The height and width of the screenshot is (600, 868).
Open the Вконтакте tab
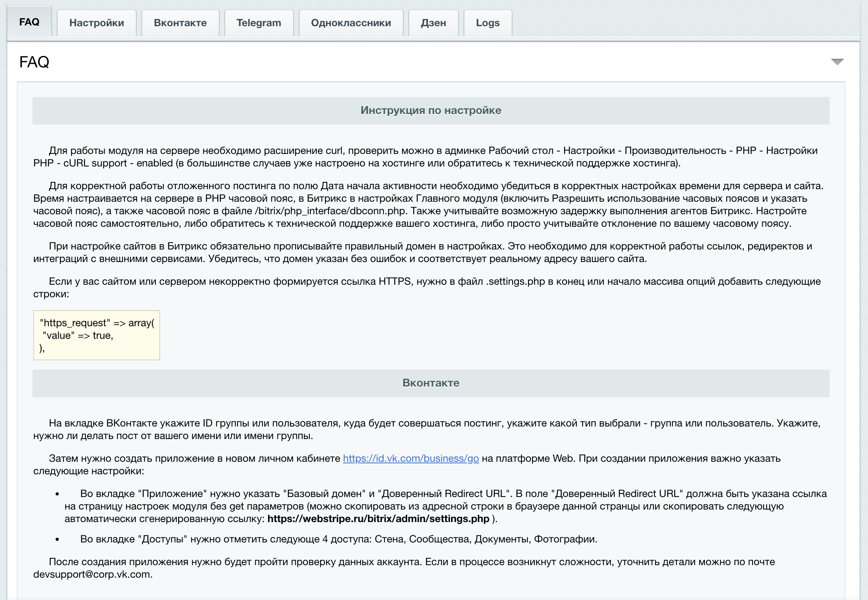[x=180, y=23]
